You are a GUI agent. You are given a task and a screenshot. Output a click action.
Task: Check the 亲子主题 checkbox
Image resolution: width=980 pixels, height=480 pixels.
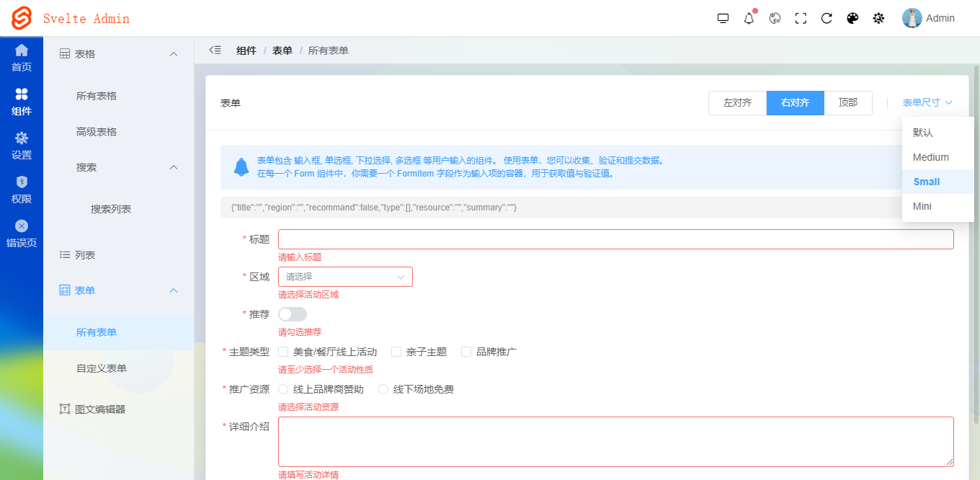click(x=396, y=352)
